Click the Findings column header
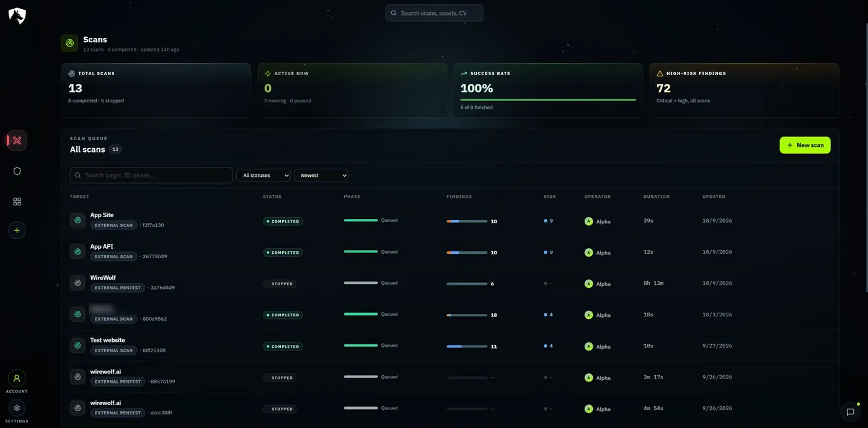Viewport: 868px width, 428px height. (459, 197)
